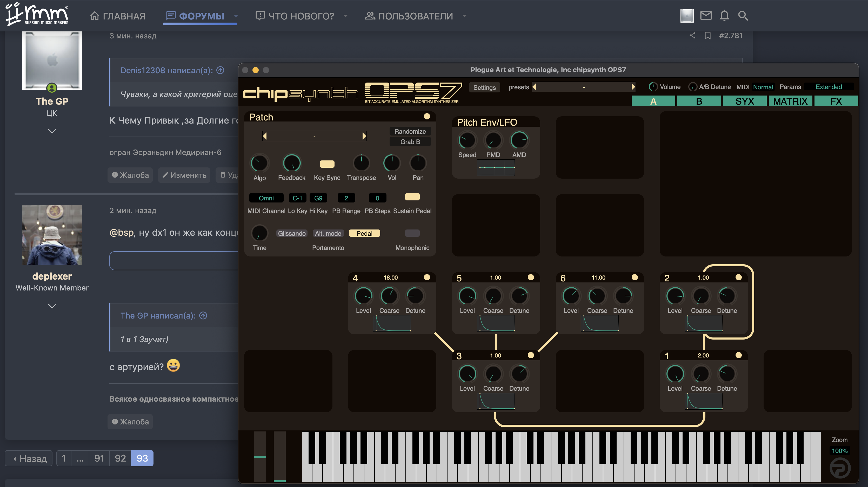Click the share icon on post
Screen dimensions: 868x487
pos(692,36)
